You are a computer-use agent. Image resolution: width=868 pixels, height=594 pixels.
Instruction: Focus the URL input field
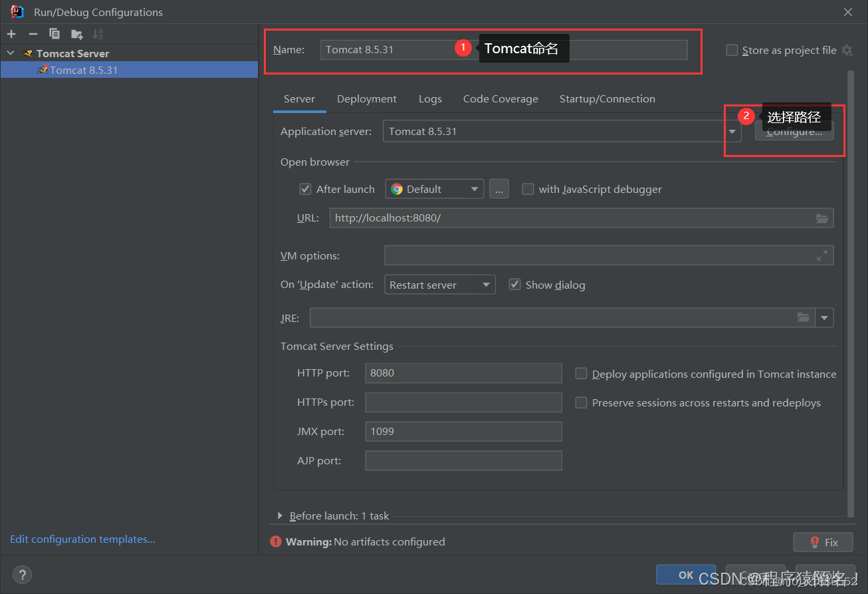[582, 218]
